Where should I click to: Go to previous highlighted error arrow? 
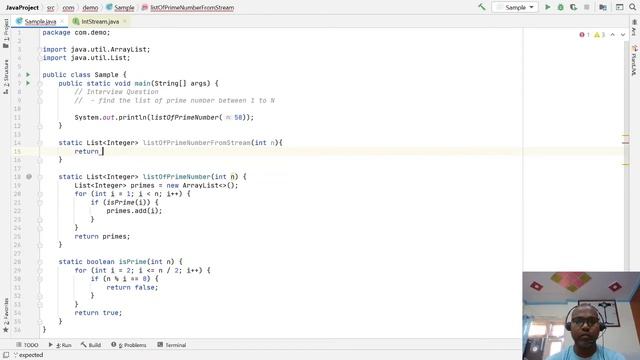(x=613, y=35)
